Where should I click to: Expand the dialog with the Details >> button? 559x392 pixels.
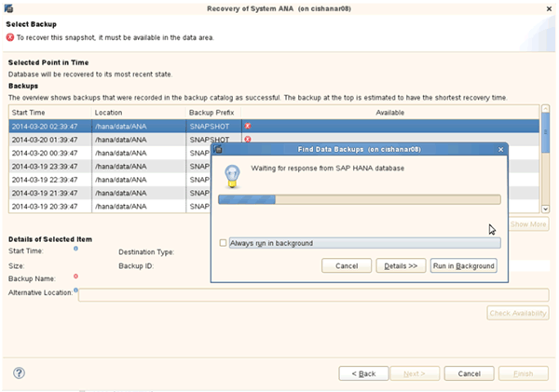400,265
